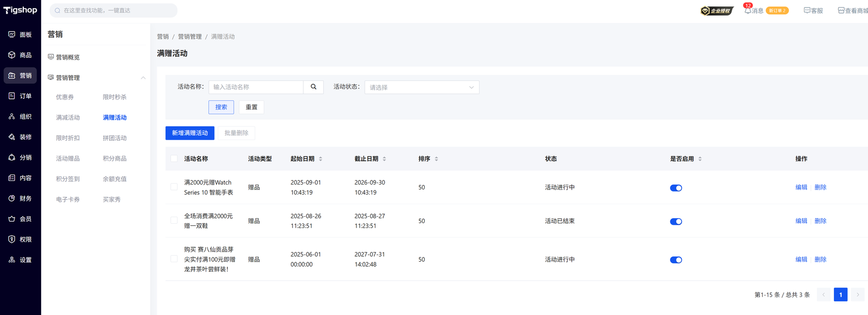The height and width of the screenshot is (315, 868).
Task: Click the 新增满赠活动 button
Action: 190,133
